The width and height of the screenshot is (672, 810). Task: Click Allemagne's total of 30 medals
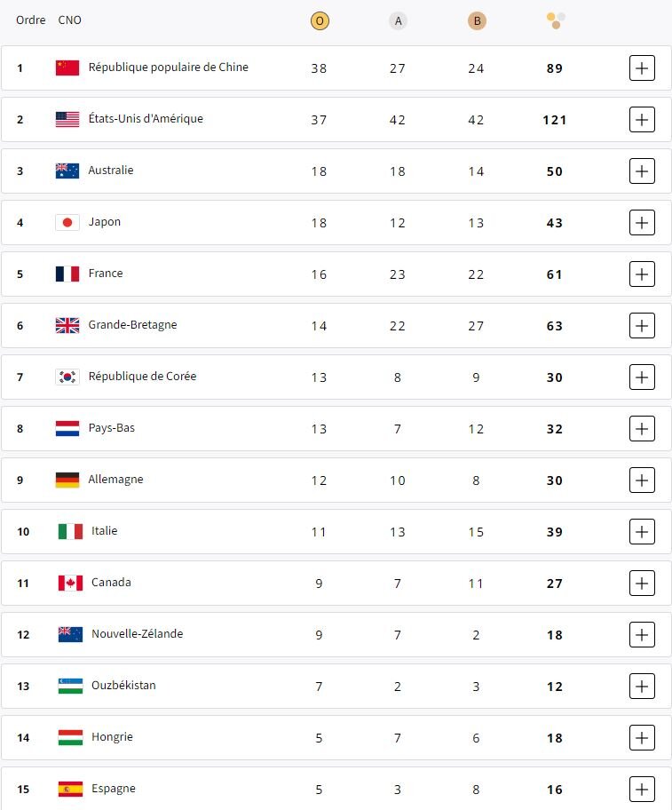pos(555,480)
